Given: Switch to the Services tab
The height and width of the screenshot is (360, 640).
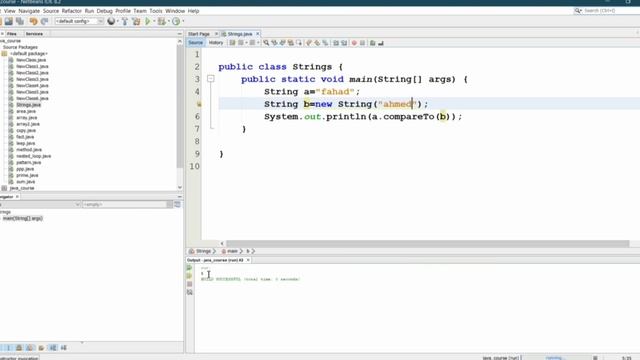Looking at the screenshot, I should click(x=34, y=34).
